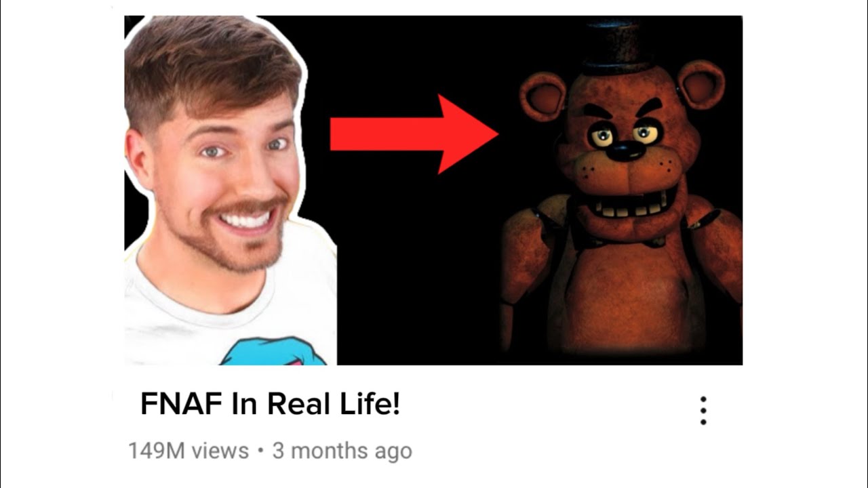
Task: Open the three-dot more options menu
Action: click(703, 411)
